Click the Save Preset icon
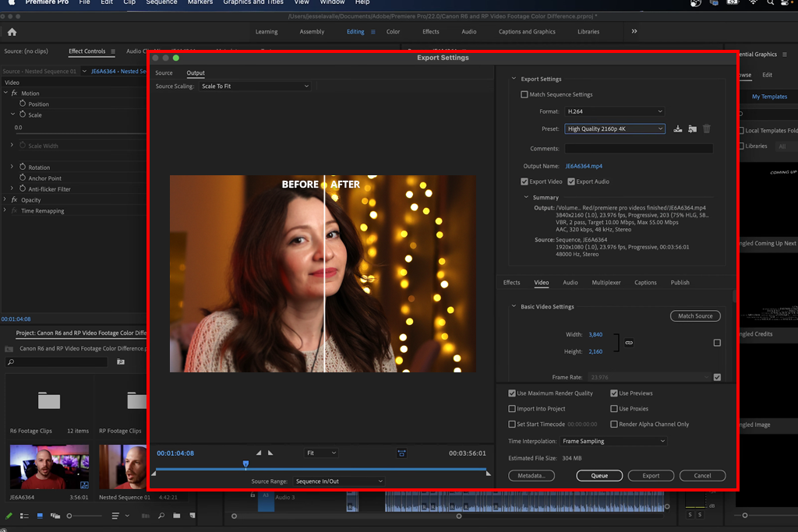Image resolution: width=798 pixels, height=532 pixels. [x=677, y=129]
